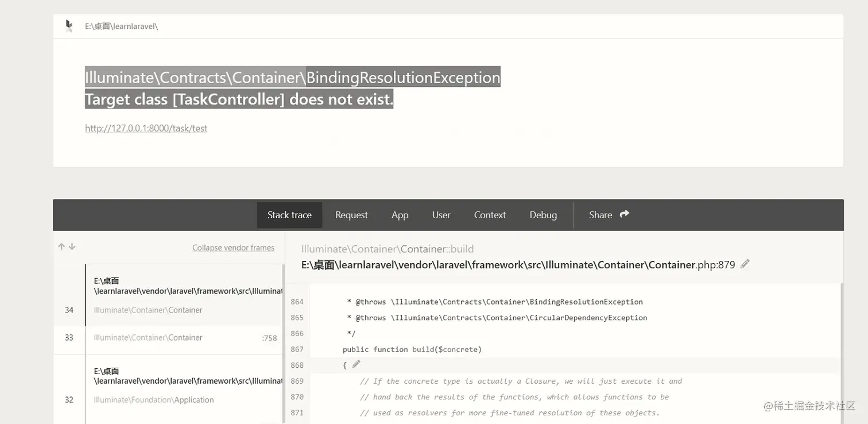Jump to previous frame with up arrow
Viewport: 868px width, 424px height.
pyautogui.click(x=61, y=246)
